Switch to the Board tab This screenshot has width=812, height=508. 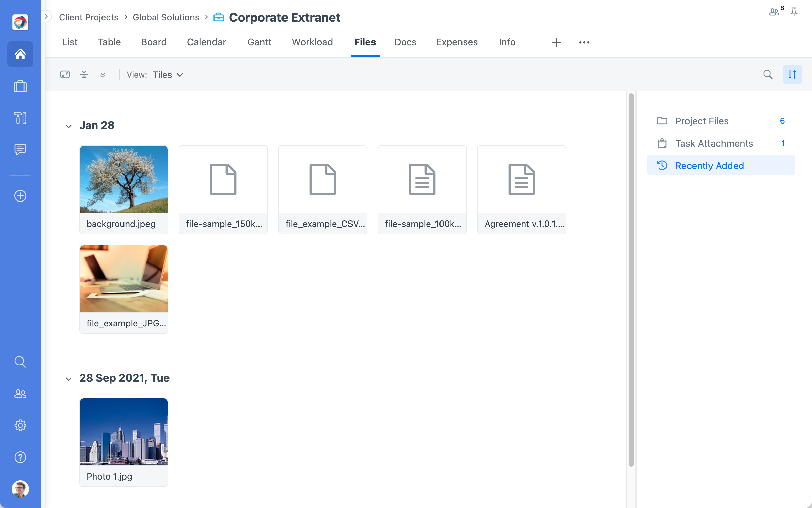[x=154, y=42]
